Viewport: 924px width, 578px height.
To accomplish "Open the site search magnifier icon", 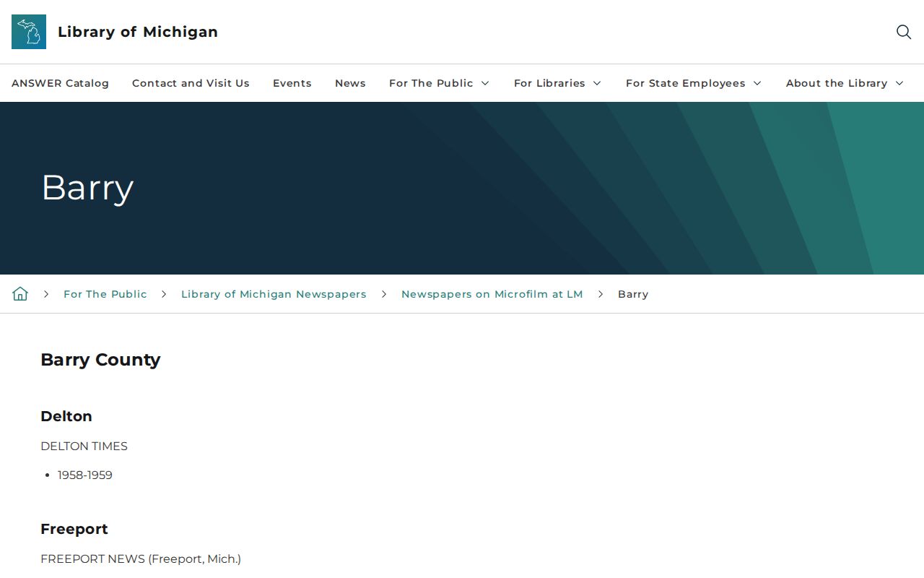I will pyautogui.click(x=904, y=32).
